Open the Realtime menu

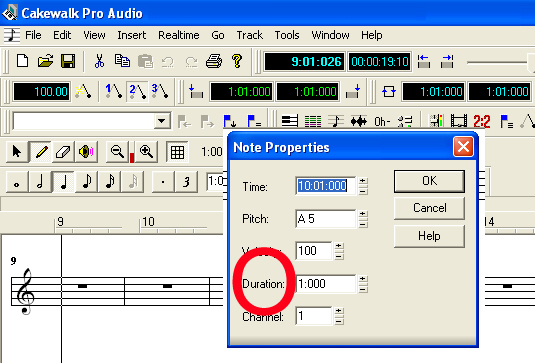[178, 35]
